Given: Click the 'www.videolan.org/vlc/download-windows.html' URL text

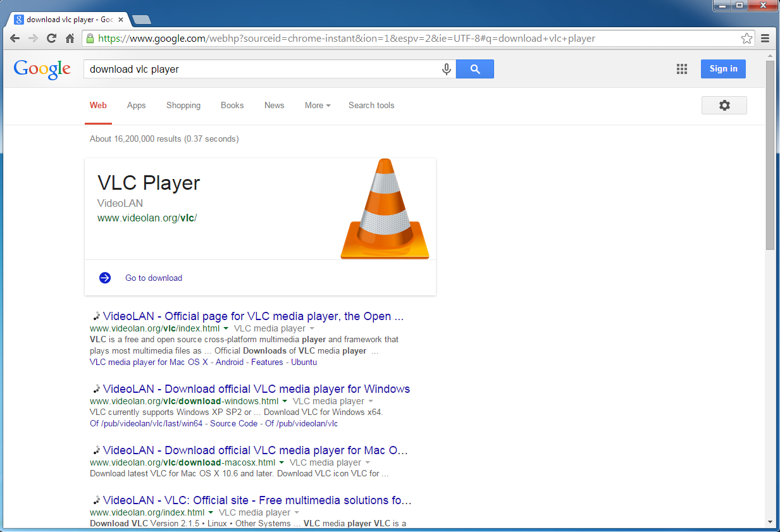Looking at the screenshot, I should [184, 402].
